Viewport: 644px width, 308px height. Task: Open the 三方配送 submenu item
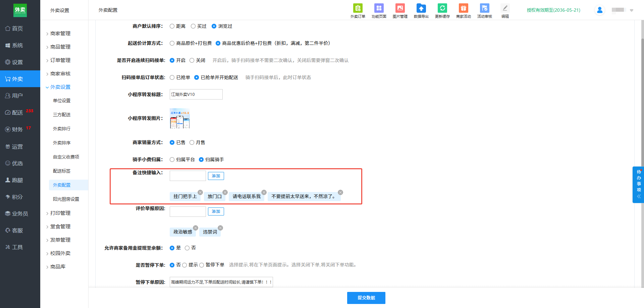[x=62, y=115]
